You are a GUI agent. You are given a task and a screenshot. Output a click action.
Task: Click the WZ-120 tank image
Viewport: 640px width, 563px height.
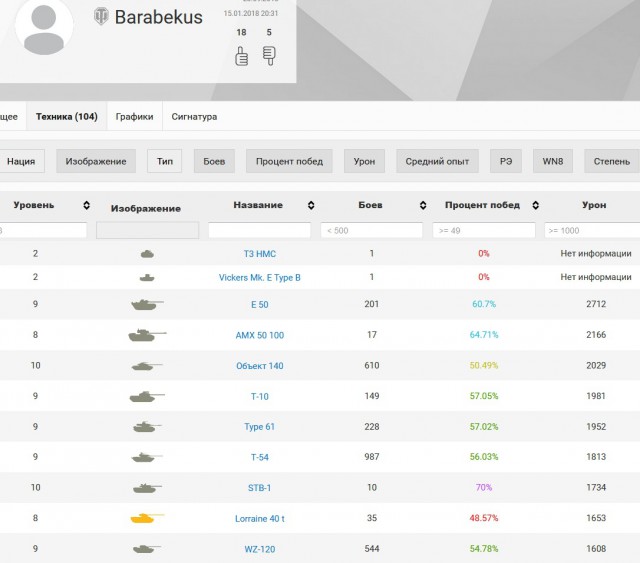coord(147,549)
